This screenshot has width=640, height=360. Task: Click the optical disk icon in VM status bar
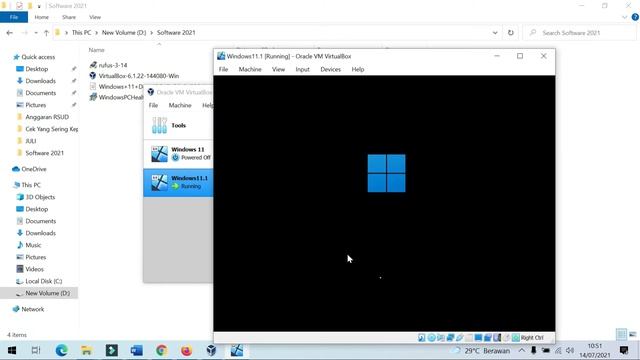click(x=431, y=338)
